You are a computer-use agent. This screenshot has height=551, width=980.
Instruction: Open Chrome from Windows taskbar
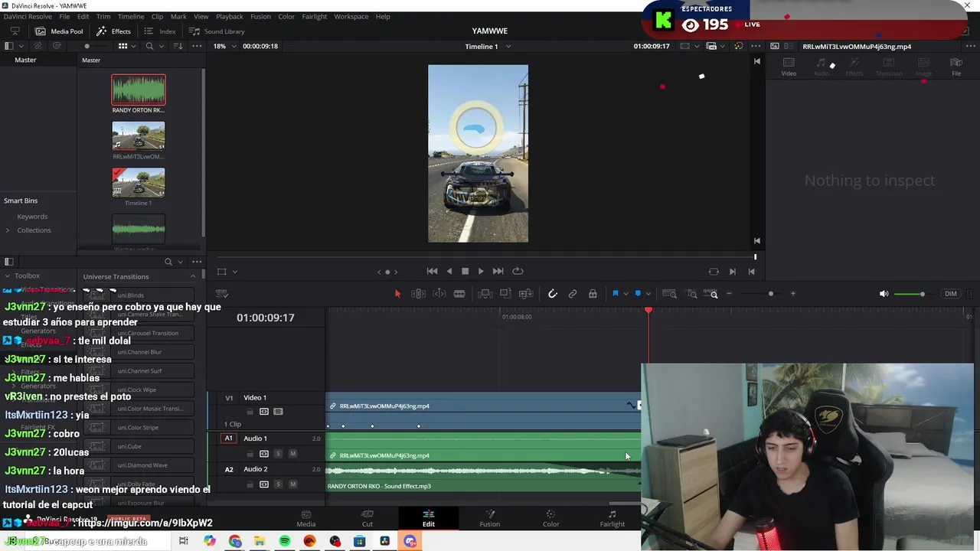point(234,541)
